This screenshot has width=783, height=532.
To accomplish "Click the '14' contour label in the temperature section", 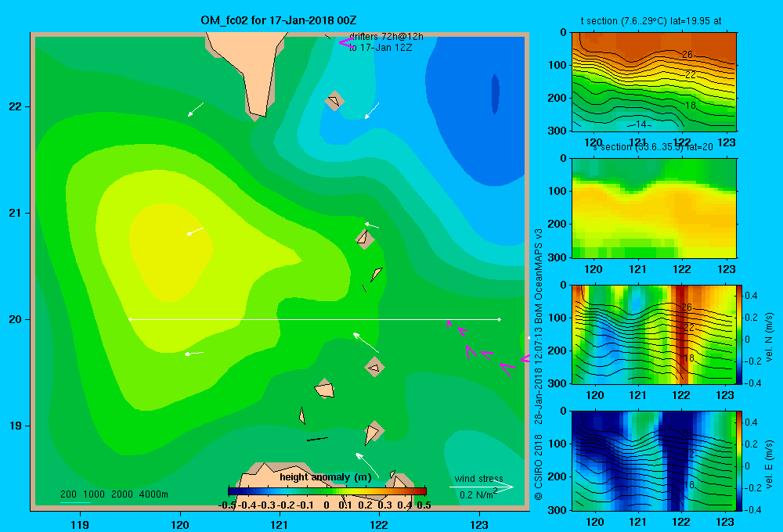I will [640, 124].
